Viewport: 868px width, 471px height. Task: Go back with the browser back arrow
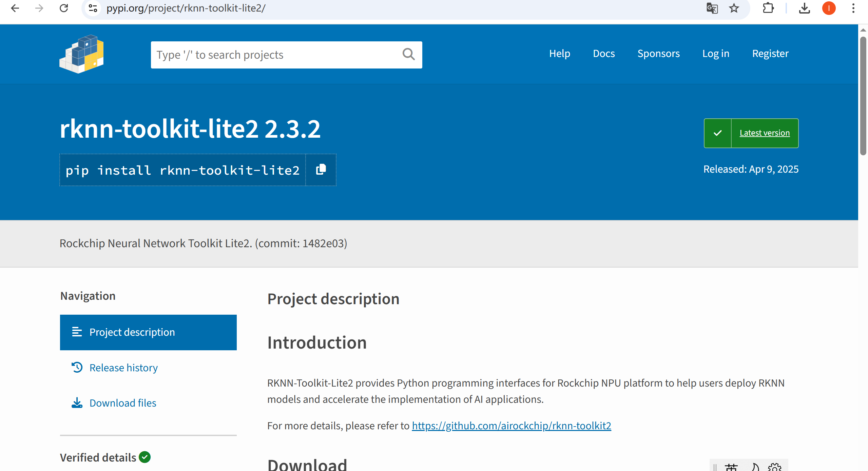click(x=15, y=8)
